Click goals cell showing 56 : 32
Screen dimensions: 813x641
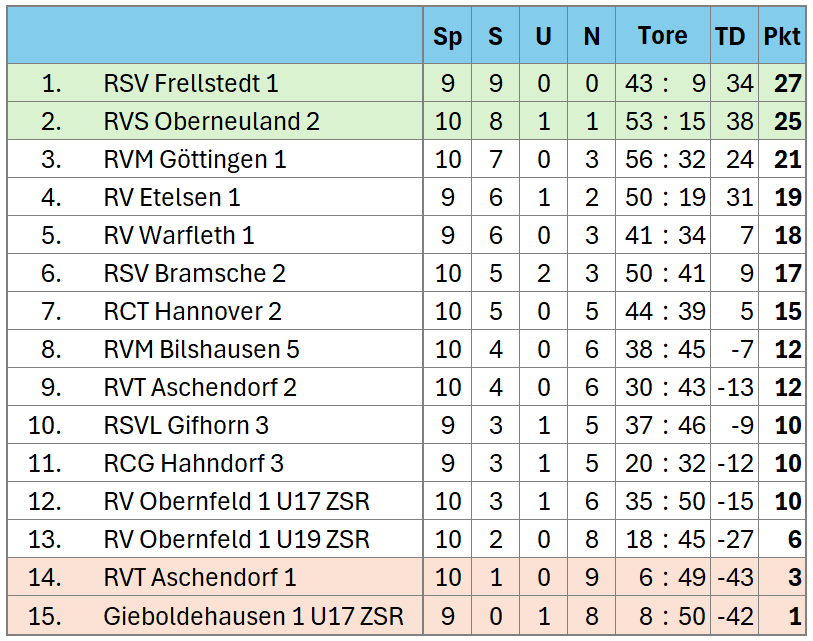(x=663, y=159)
